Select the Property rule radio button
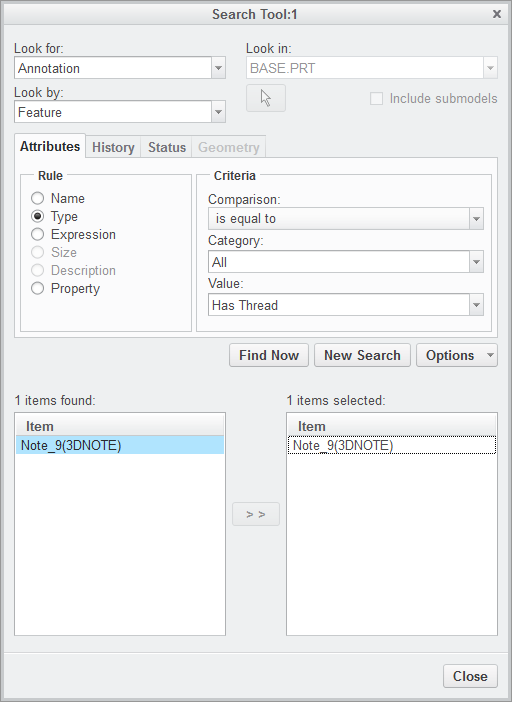The image size is (512, 702). 38,288
